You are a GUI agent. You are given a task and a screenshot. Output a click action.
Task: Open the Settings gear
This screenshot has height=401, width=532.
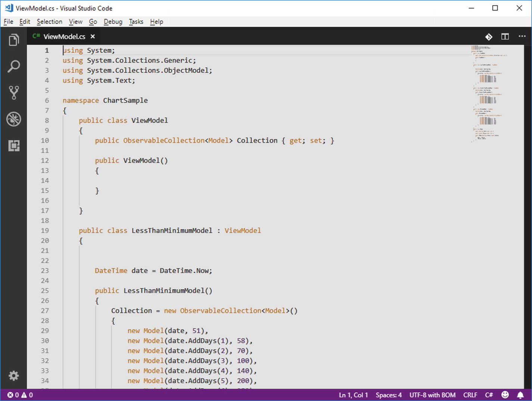pyautogui.click(x=14, y=376)
